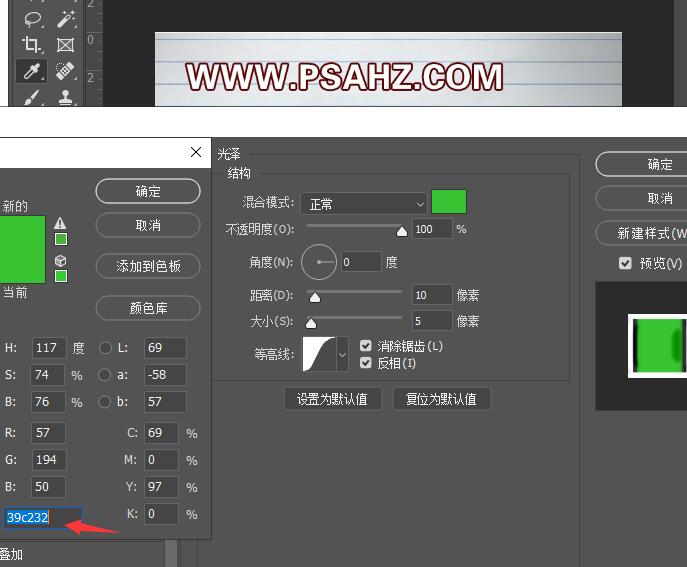
Task: Click 确定 in the color picker
Action: coord(148,191)
